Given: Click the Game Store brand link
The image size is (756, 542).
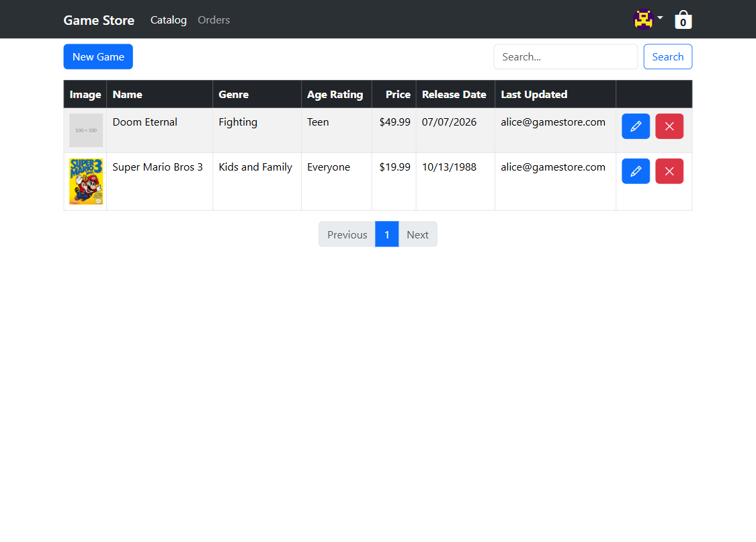Looking at the screenshot, I should click(99, 20).
